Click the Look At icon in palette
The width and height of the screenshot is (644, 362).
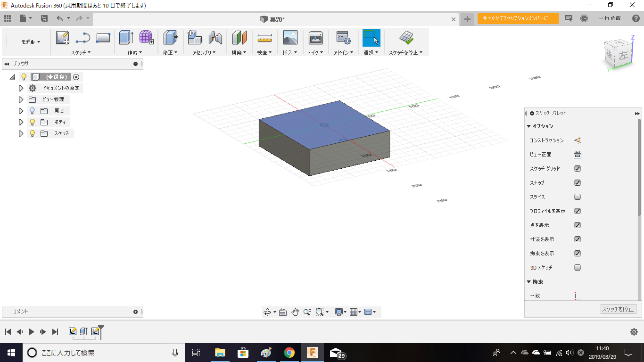point(578,155)
